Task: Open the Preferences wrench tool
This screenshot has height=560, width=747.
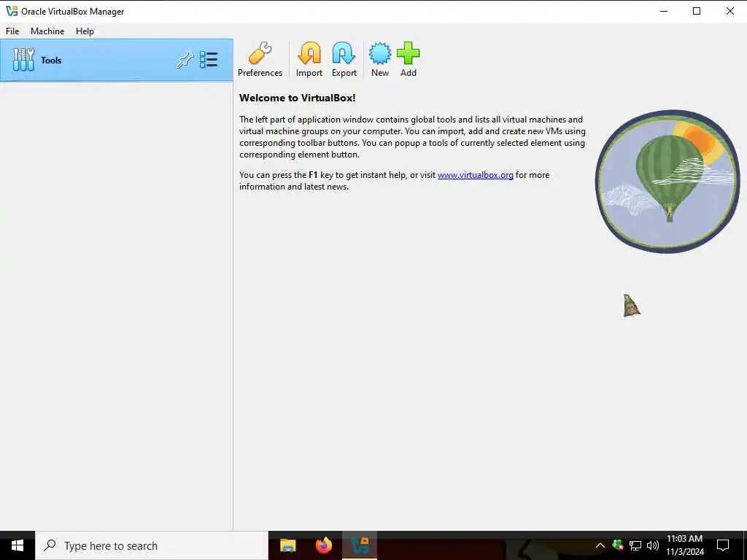Action: coord(260,59)
